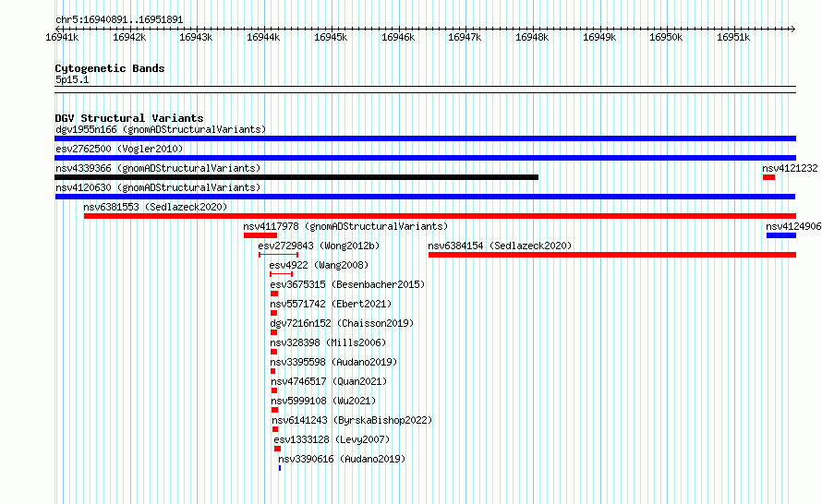This screenshot has width=822, height=504.
Task: Click the ruler's right arrowhead
Action: coord(793,29)
